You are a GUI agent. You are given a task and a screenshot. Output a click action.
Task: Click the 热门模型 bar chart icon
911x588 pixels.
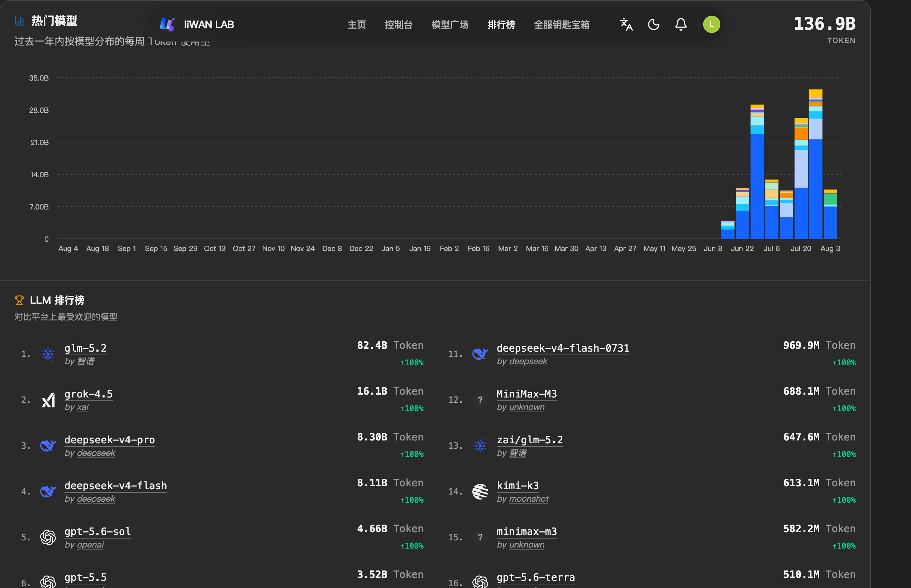[x=20, y=20]
